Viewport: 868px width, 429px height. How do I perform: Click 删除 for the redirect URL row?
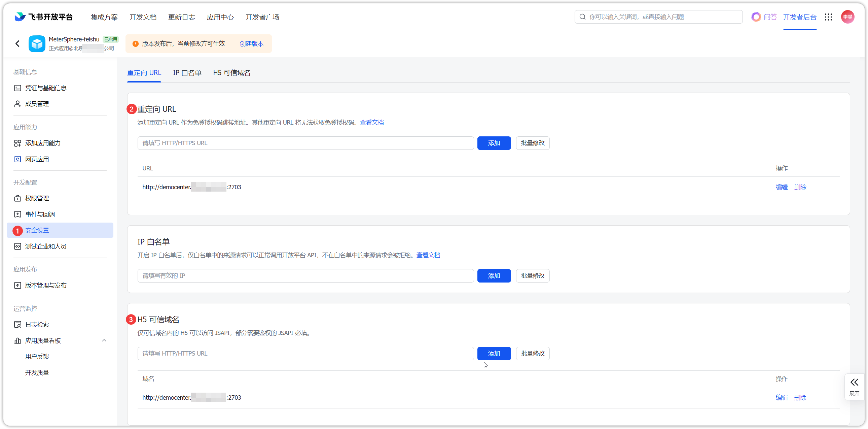coord(800,187)
